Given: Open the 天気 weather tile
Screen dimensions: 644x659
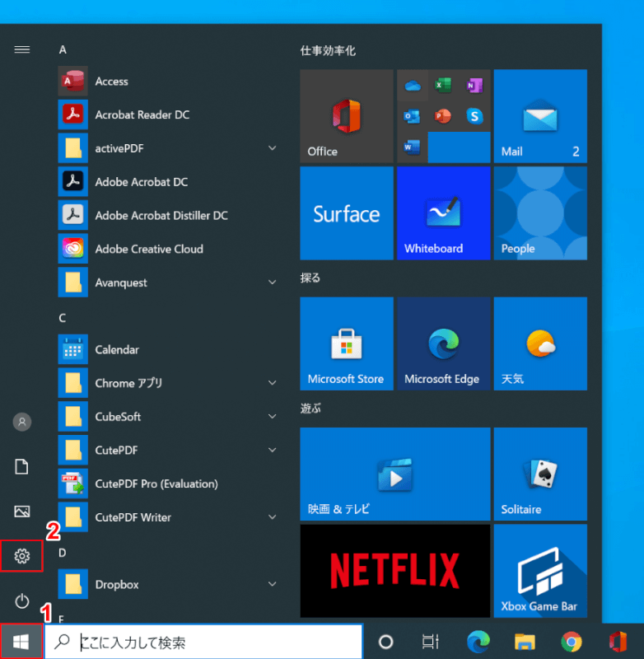Looking at the screenshot, I should pyautogui.click(x=540, y=344).
